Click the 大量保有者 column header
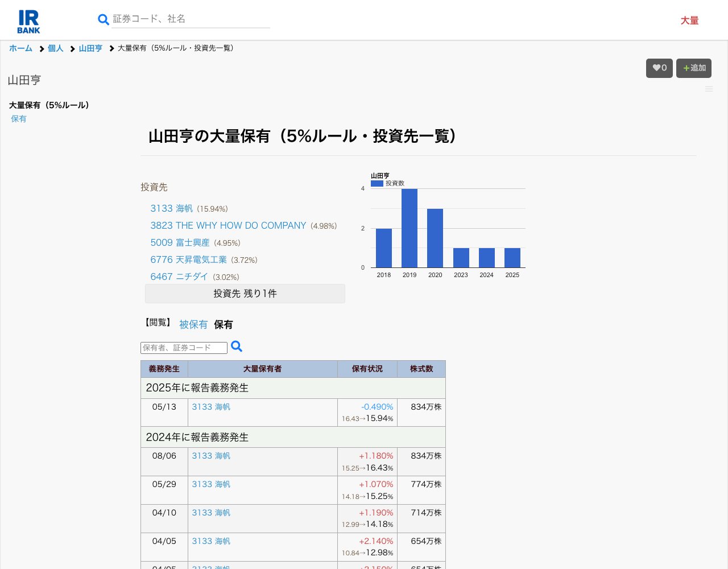 (263, 369)
